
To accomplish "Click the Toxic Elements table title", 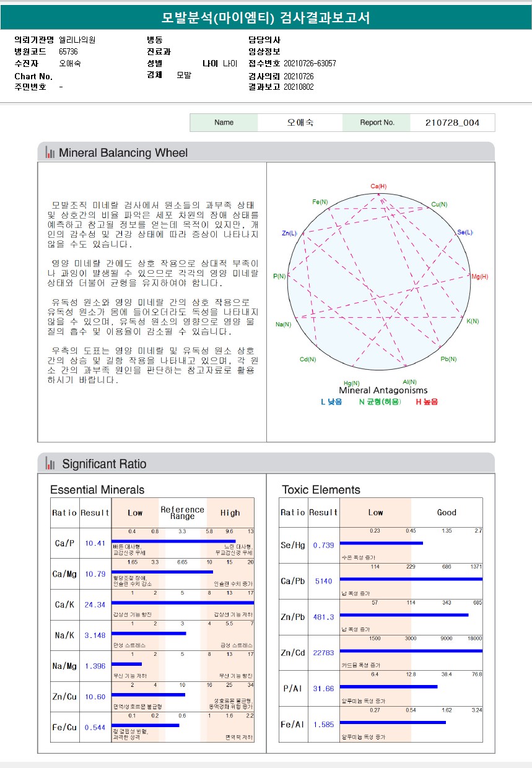I will [x=321, y=490].
